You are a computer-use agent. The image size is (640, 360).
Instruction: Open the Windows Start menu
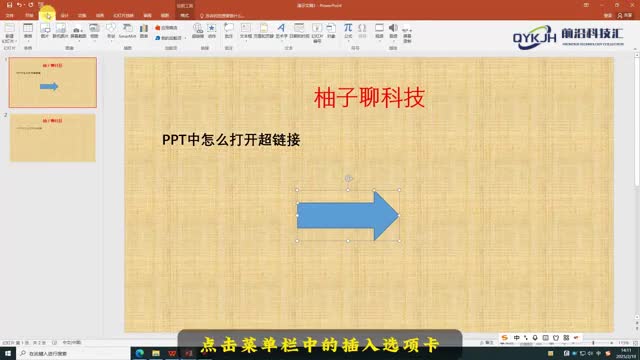tap(8, 353)
